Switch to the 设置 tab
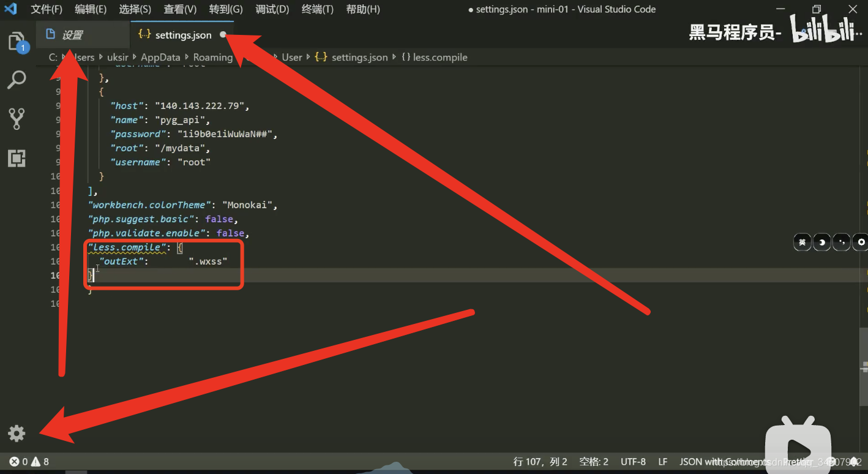Viewport: 868px width, 474px height. 83,34
